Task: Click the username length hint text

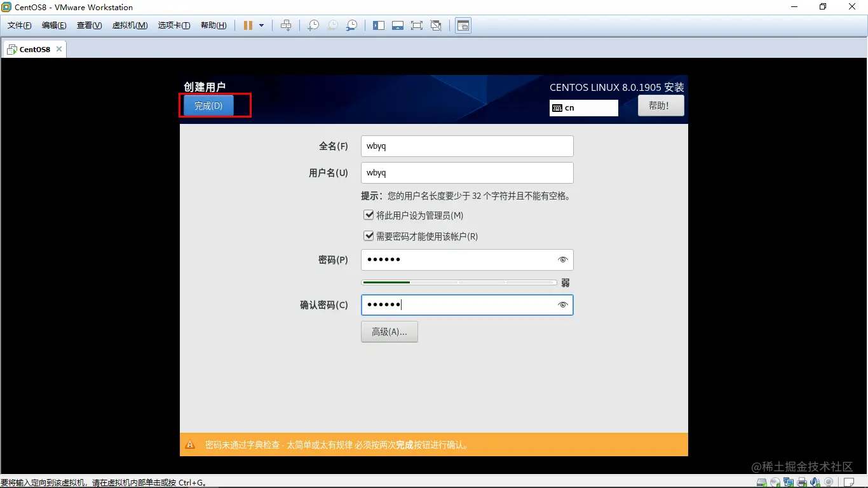Action: (466, 196)
